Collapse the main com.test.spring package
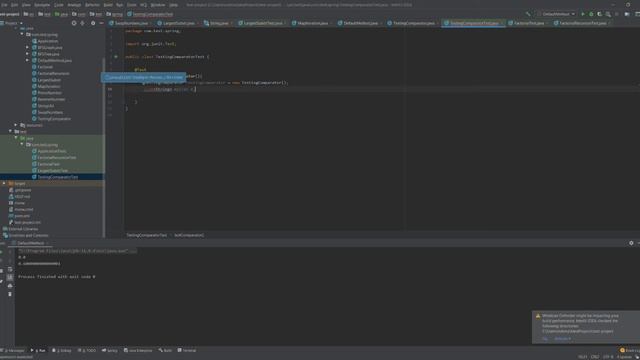 tap(22, 35)
